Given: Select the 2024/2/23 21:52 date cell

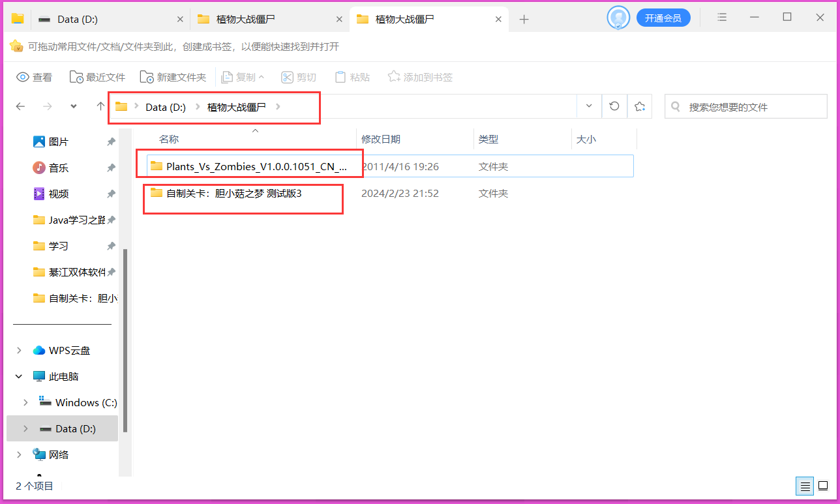Looking at the screenshot, I should click(400, 193).
